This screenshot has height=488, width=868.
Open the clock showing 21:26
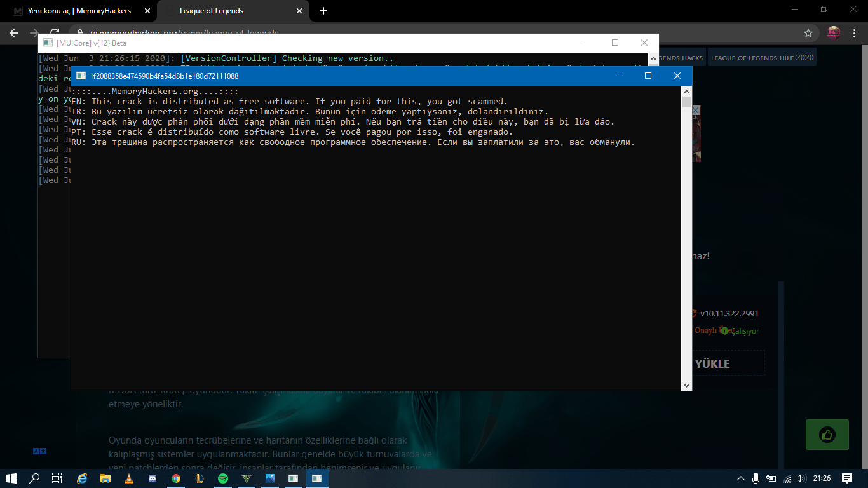(x=822, y=478)
